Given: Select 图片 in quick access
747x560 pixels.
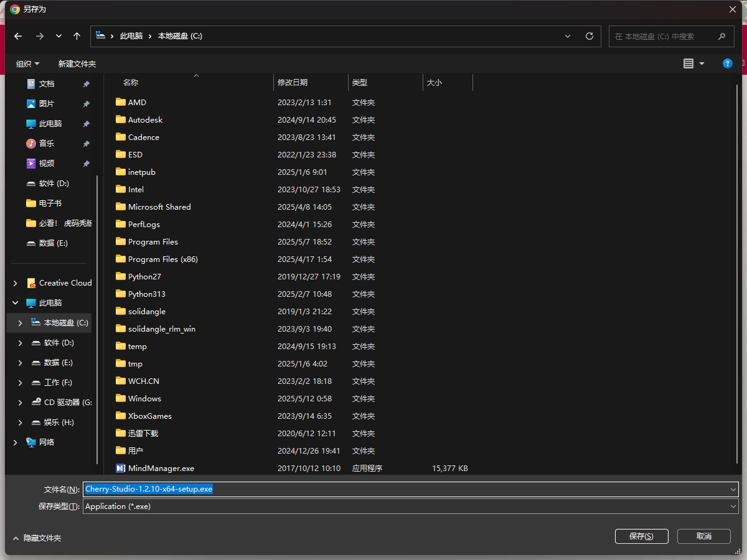Looking at the screenshot, I should click(x=47, y=103).
